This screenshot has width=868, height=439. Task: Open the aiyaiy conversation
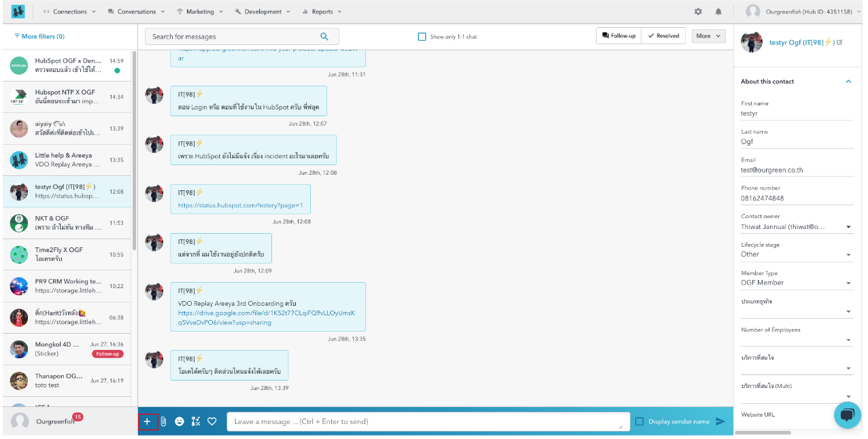click(67, 128)
